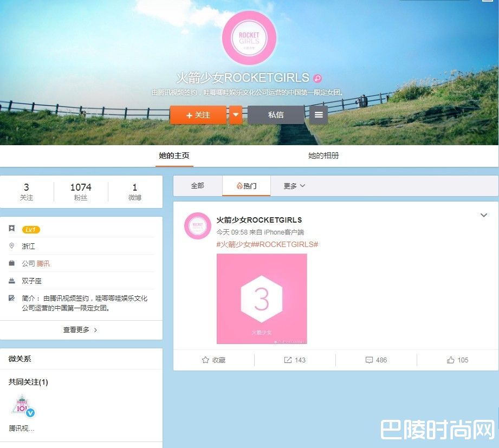This screenshot has height=448, width=499.
Task: Expand profile info with 查看更多
Action: pos(81,330)
